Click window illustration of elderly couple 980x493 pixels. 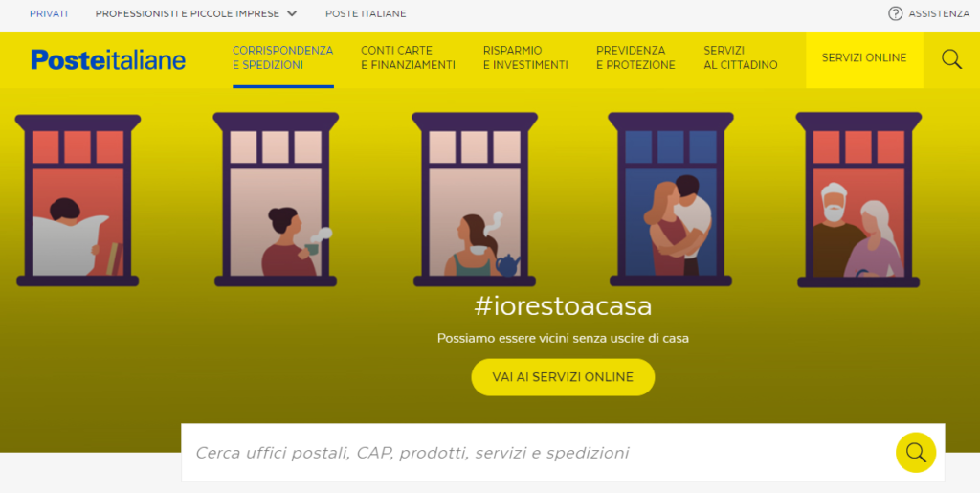[858, 200]
